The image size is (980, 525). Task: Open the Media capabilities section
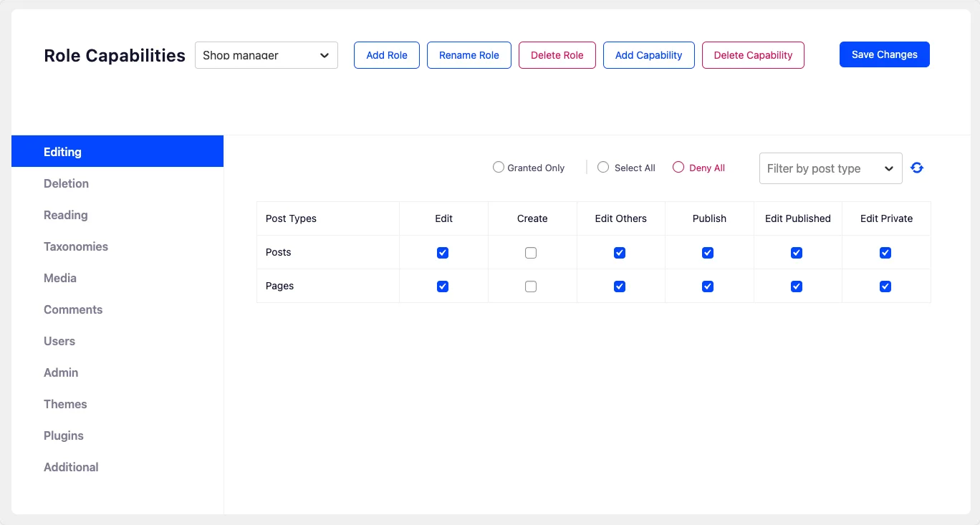click(x=59, y=278)
